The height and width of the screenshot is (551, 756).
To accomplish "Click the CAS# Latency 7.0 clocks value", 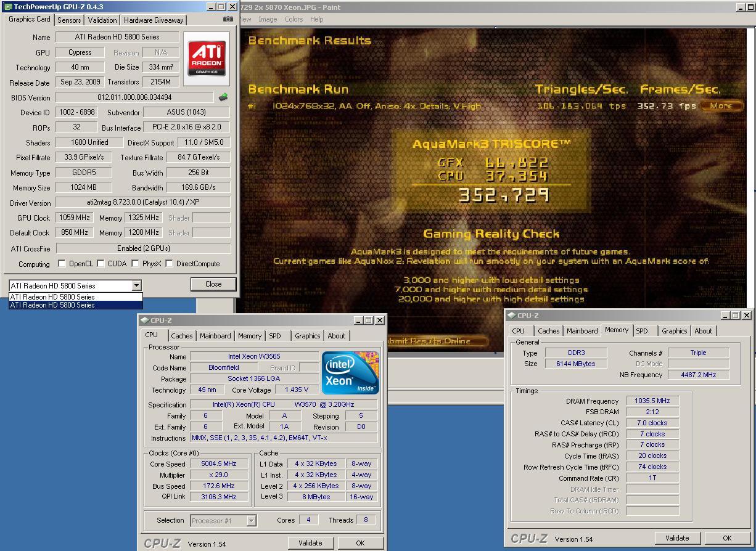I will click(x=652, y=423).
